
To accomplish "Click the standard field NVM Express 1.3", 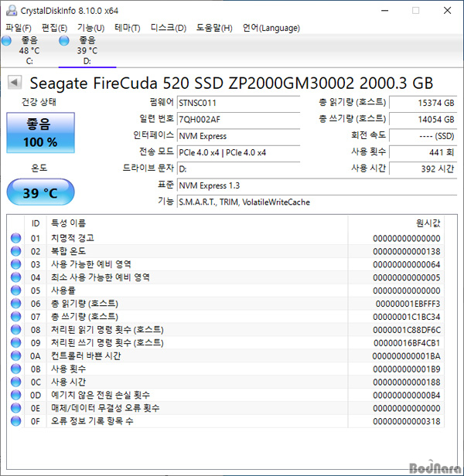I will 317,185.
